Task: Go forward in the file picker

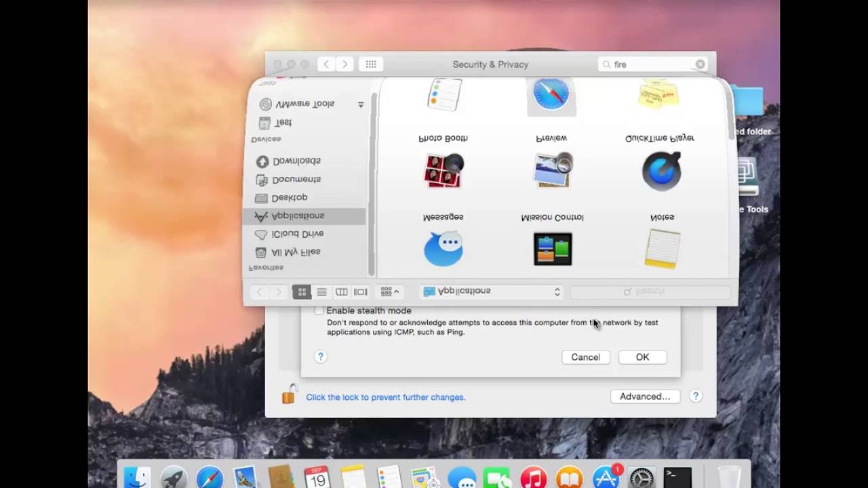Action: 278,291
